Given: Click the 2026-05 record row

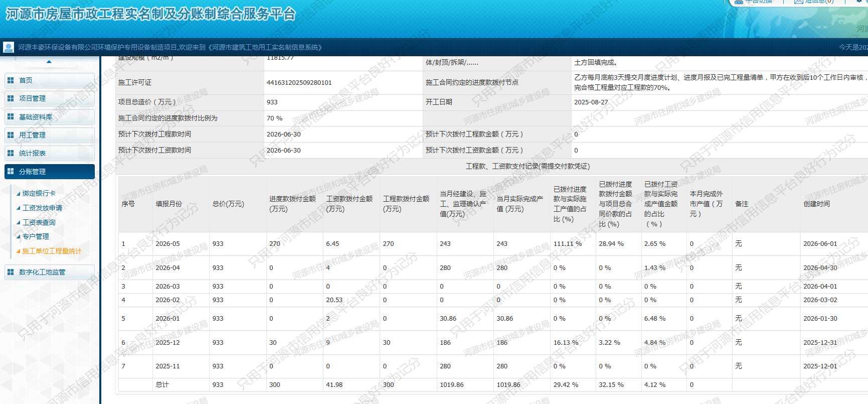Looking at the screenshot, I should pyautogui.click(x=493, y=244).
